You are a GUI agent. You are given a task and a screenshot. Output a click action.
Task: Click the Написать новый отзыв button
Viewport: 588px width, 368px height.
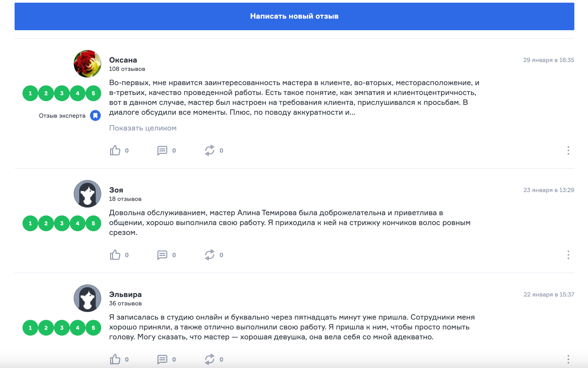coord(294,16)
